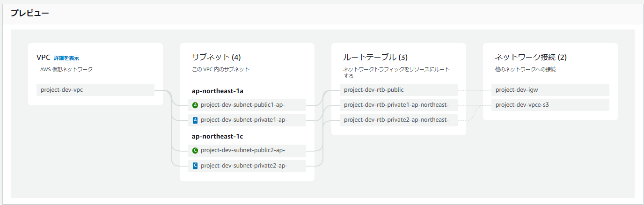Image resolution: width=644 pixels, height=205 pixels.
Task: Click the blue private1 subnet icon
Action: click(x=195, y=120)
